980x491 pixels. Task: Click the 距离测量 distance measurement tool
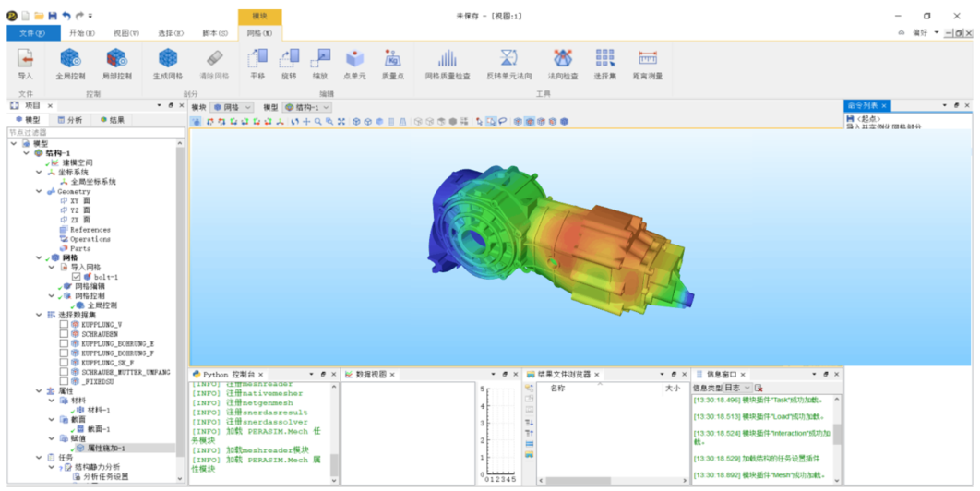tap(647, 63)
